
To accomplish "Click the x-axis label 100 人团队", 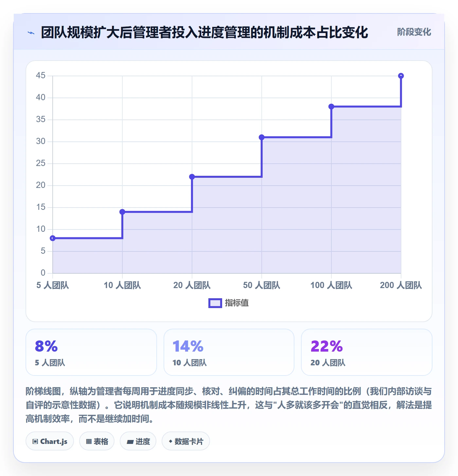I will [x=331, y=285].
